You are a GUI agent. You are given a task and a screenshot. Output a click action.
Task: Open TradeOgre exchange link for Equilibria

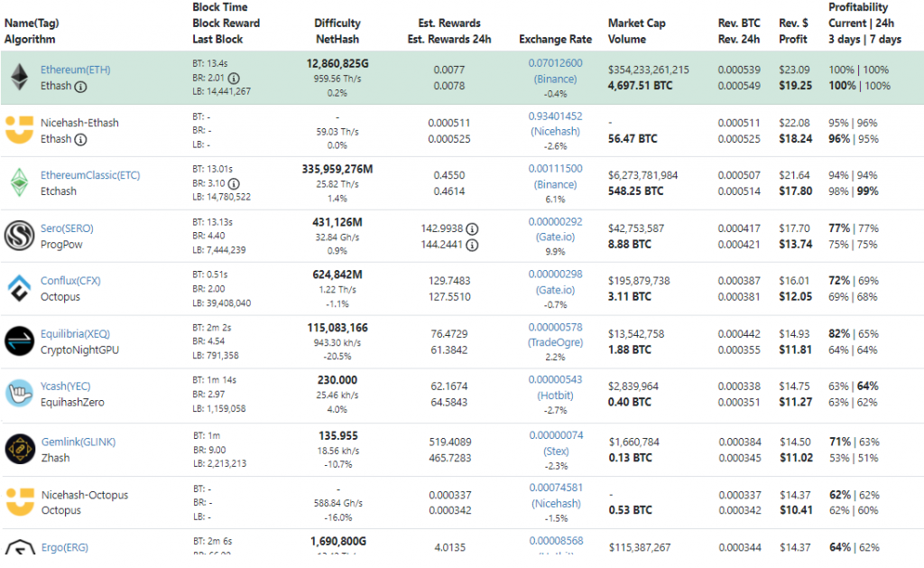pyautogui.click(x=555, y=342)
